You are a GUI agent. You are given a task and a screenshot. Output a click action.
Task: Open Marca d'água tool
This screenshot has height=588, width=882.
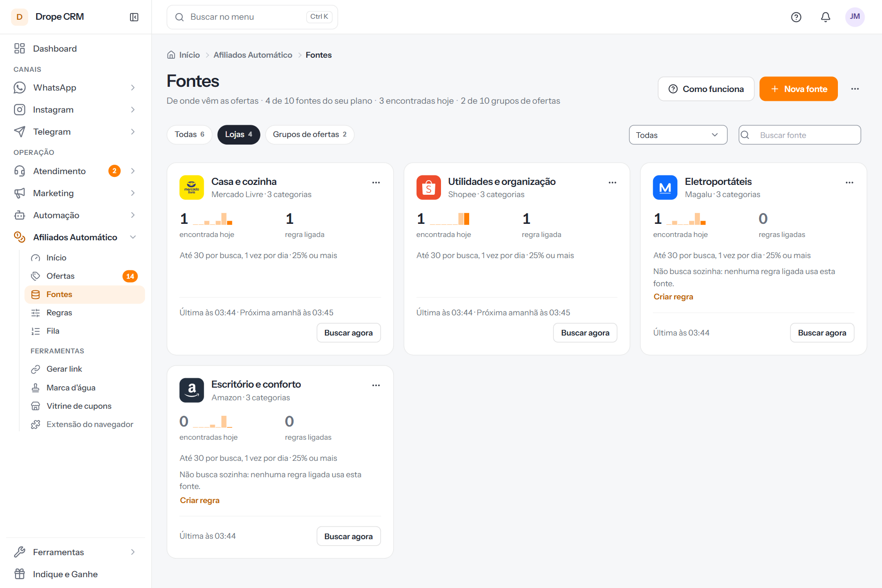click(x=84, y=388)
